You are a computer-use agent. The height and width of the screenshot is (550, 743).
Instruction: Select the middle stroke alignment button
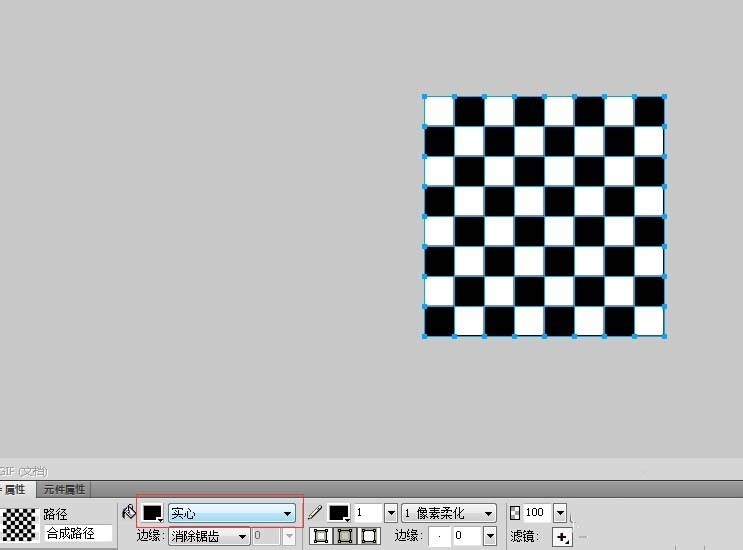click(345, 536)
